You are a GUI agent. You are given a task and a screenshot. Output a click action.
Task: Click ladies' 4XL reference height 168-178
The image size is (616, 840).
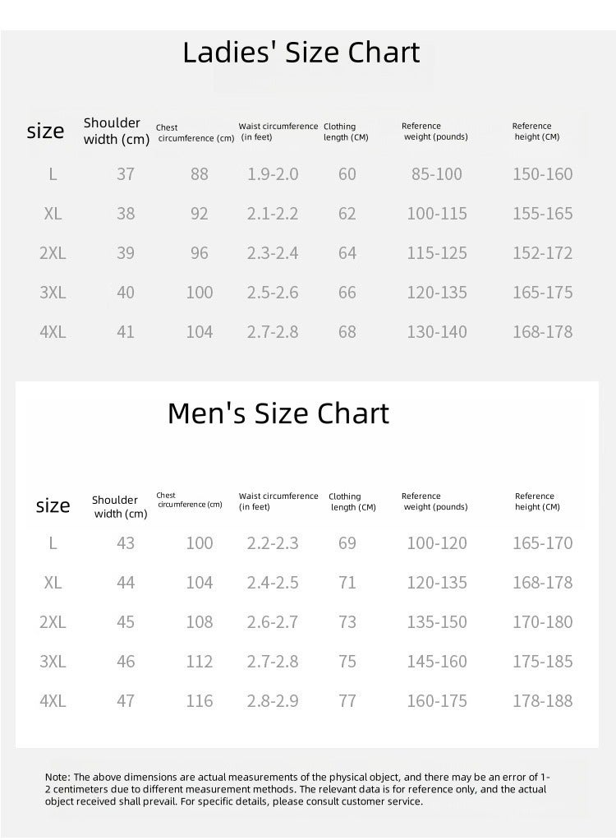point(543,332)
